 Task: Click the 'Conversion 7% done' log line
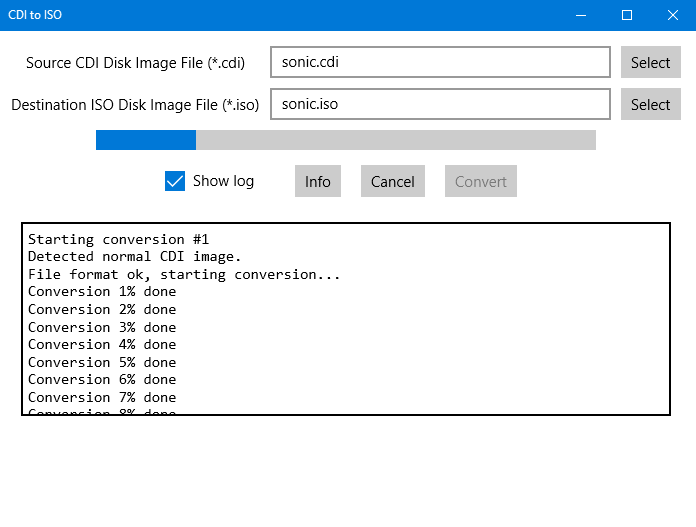pyautogui.click(x=102, y=397)
